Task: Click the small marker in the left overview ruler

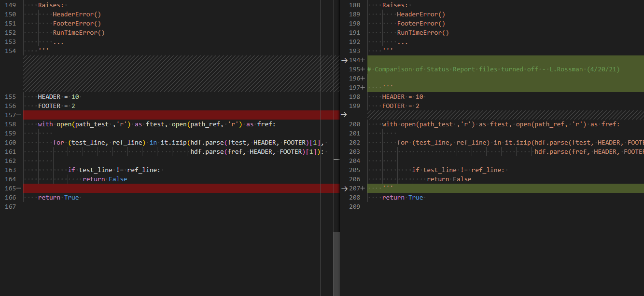Action: click(336, 159)
